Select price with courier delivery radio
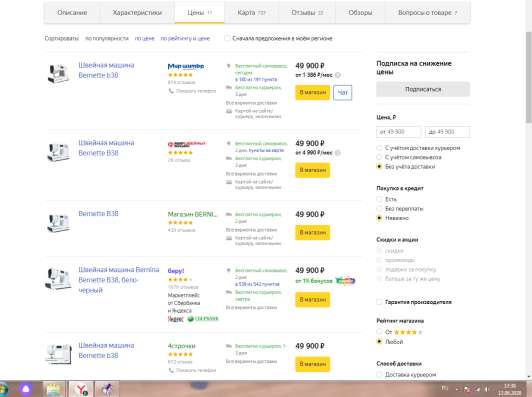The image size is (532, 397). click(379, 148)
